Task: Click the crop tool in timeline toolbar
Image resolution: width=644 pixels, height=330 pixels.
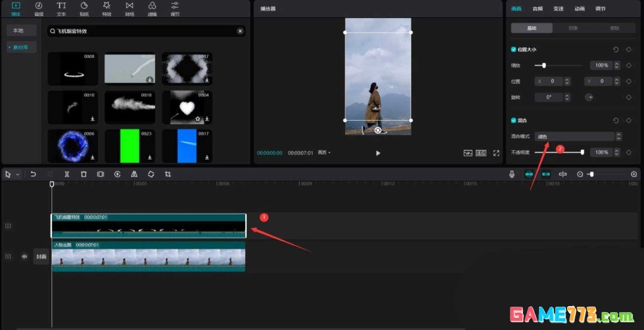Action: (168, 174)
